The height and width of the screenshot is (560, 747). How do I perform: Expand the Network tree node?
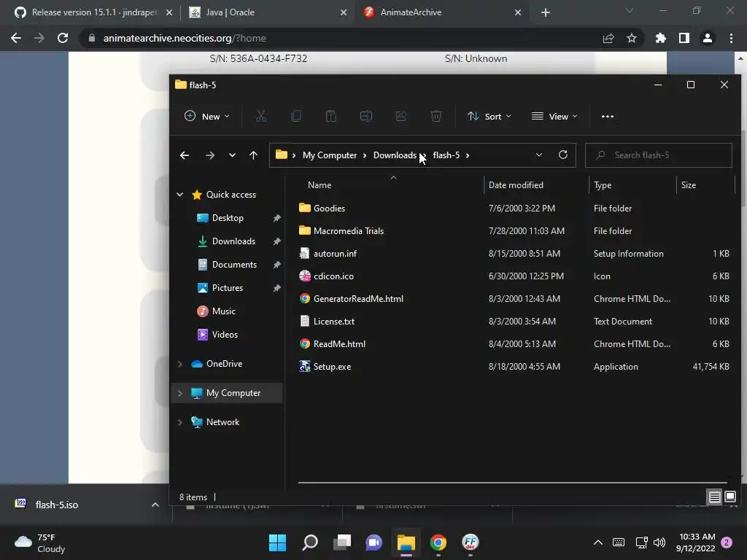[x=179, y=422]
